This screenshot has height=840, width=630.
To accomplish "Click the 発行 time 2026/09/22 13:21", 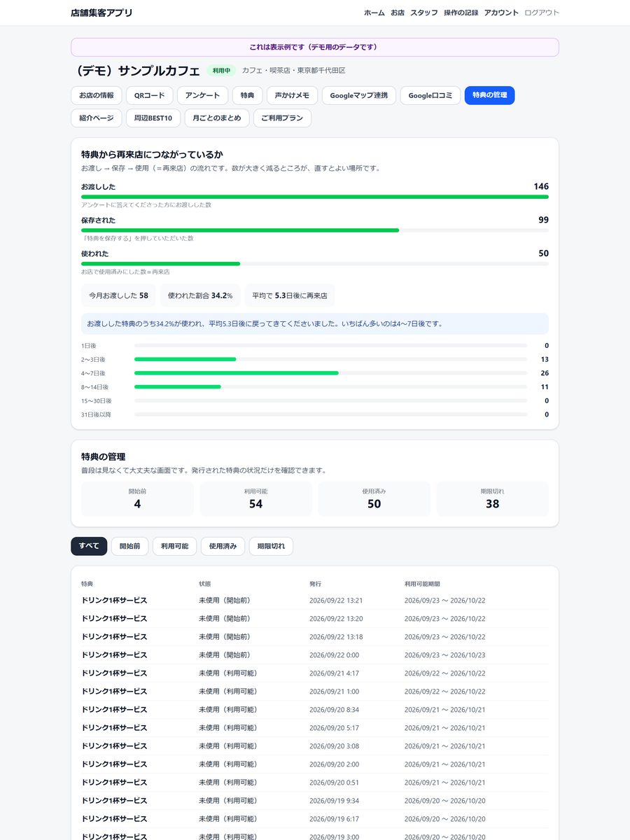I will click(x=336, y=601).
